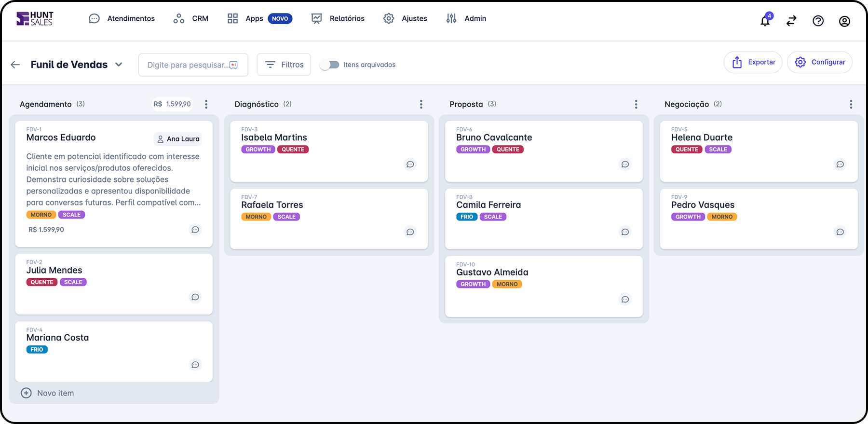Open Agendamento column three-dot menu
This screenshot has height=424, width=868.
coord(206,104)
